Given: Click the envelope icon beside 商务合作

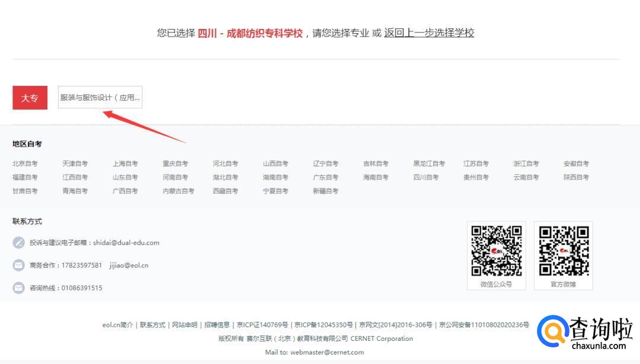Looking at the screenshot, I should pos(19,265).
